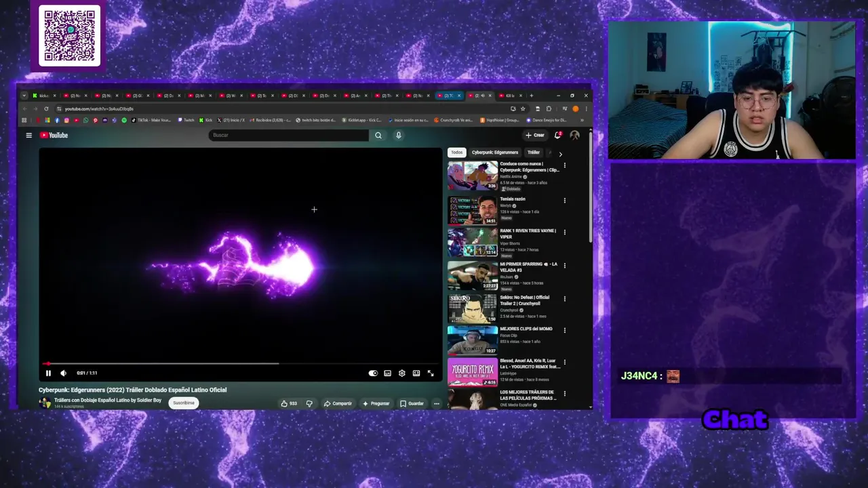
Task: Focus the Buscar search field
Action: (289, 135)
